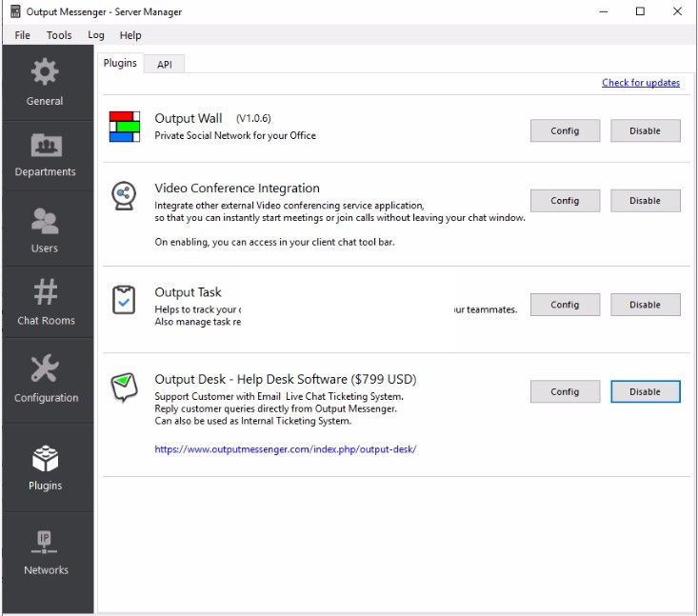Screen dimensions: 698x616
Task: Open the Departments sidebar section
Action: tap(45, 145)
